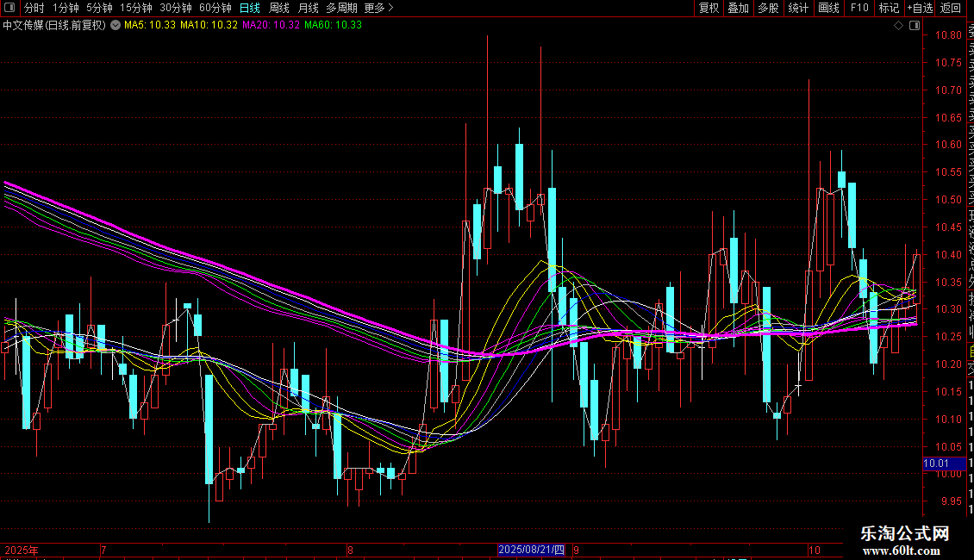974x560 pixels.
Task: Click the 叠加 overlay button
Action: [739, 8]
